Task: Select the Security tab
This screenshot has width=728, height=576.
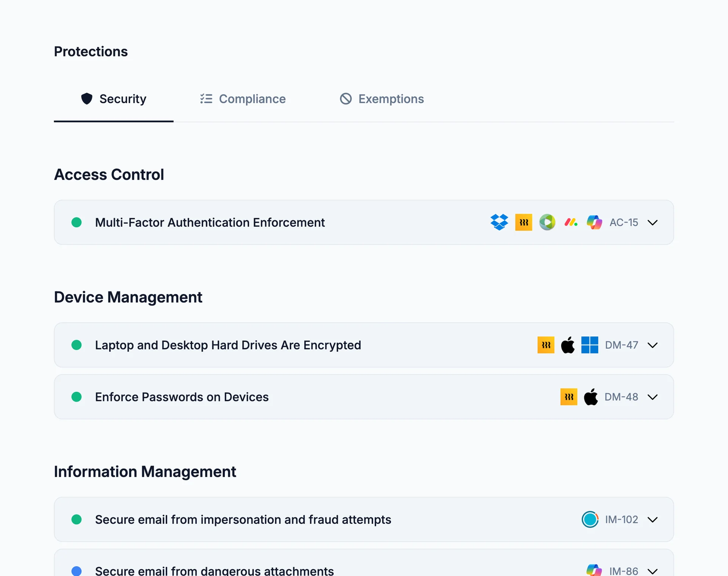Action: click(x=114, y=99)
